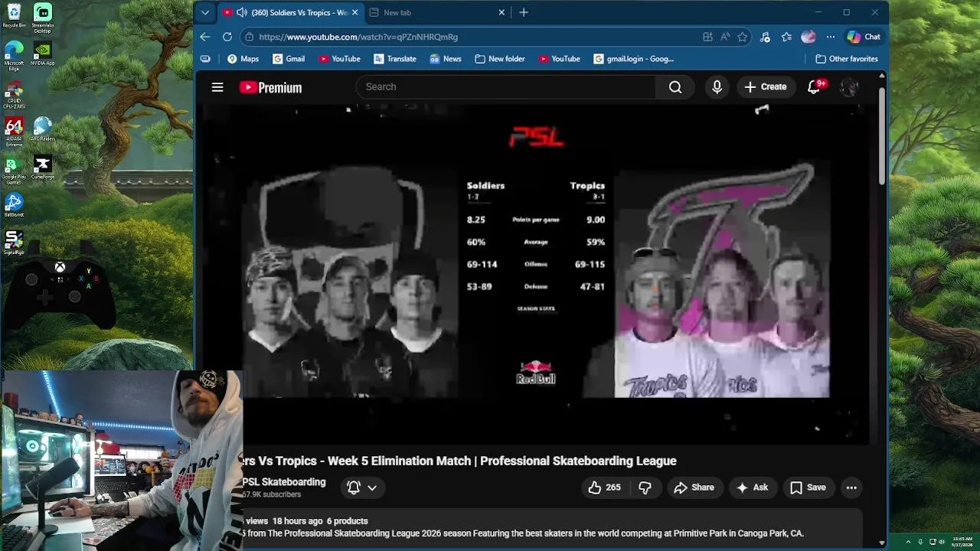Image resolution: width=980 pixels, height=551 pixels.
Task: Start voice search with microphone icon
Action: [717, 87]
